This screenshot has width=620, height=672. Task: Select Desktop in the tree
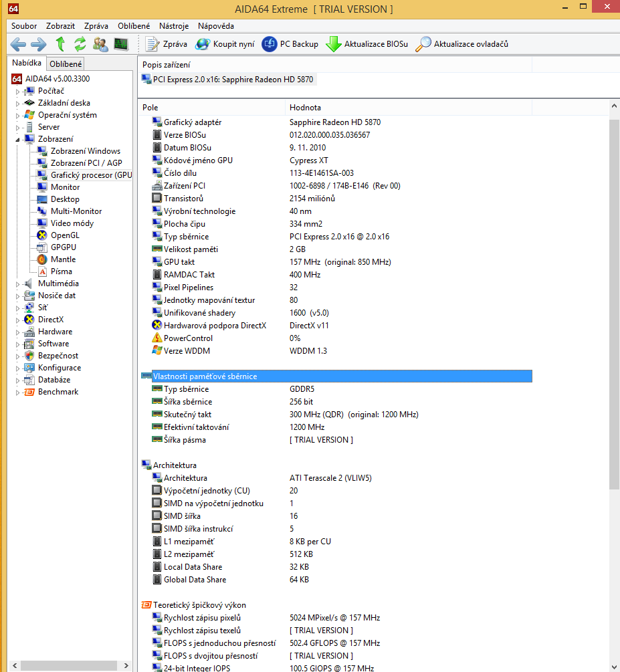65,199
